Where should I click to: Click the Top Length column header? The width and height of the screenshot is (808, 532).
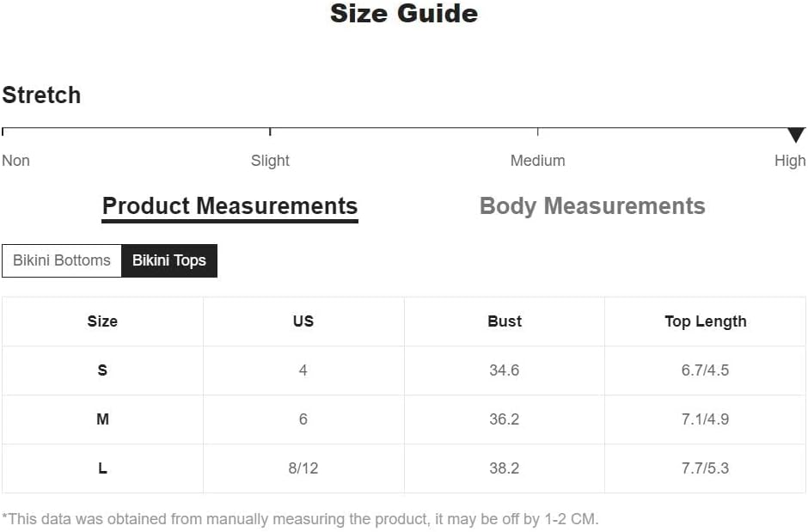706,321
